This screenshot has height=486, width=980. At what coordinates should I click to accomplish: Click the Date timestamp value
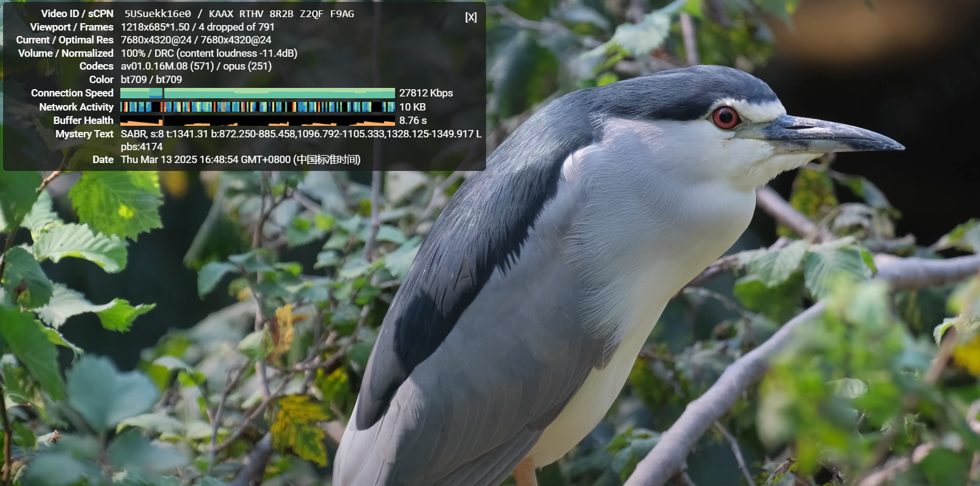pyautogui.click(x=241, y=159)
